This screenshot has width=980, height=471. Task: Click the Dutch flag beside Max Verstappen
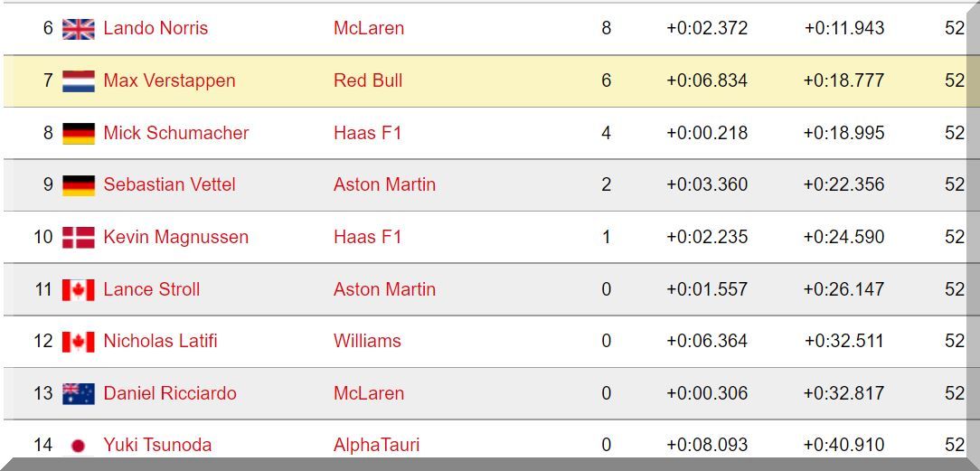(x=79, y=81)
